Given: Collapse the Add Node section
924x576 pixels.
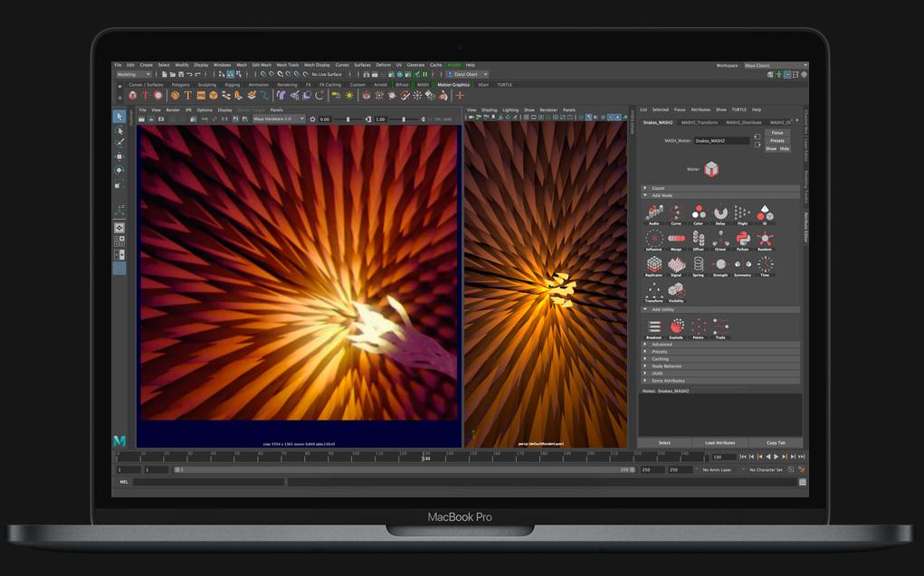Looking at the screenshot, I should (x=720, y=195).
